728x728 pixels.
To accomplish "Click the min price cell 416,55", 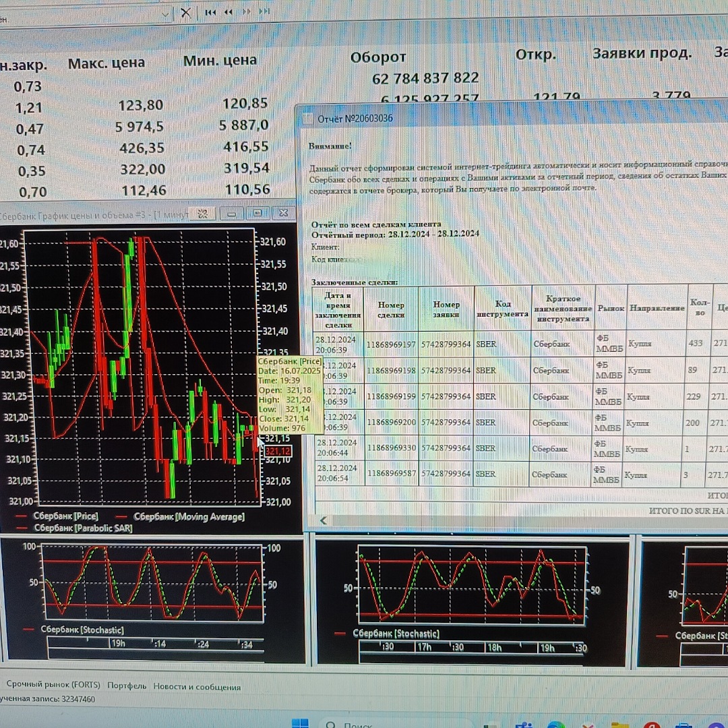I will 246,146.
